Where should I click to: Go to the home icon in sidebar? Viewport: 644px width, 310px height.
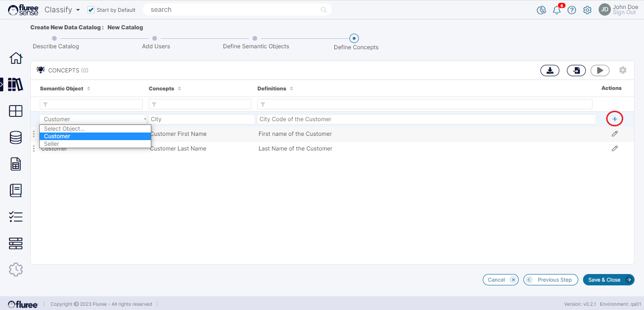(16, 58)
